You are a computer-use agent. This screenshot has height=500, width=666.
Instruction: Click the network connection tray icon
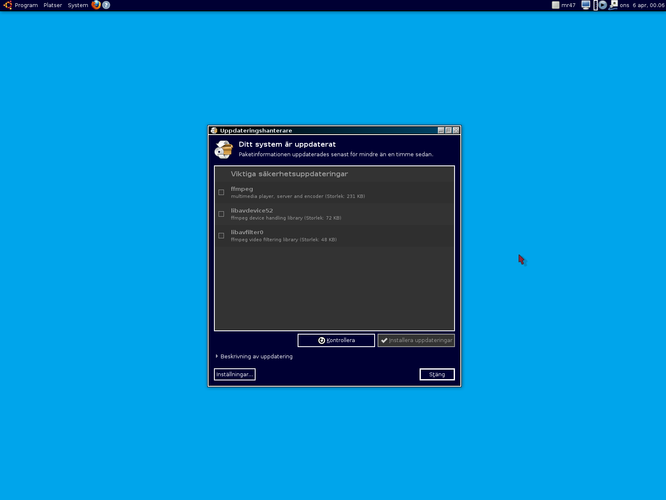613,5
